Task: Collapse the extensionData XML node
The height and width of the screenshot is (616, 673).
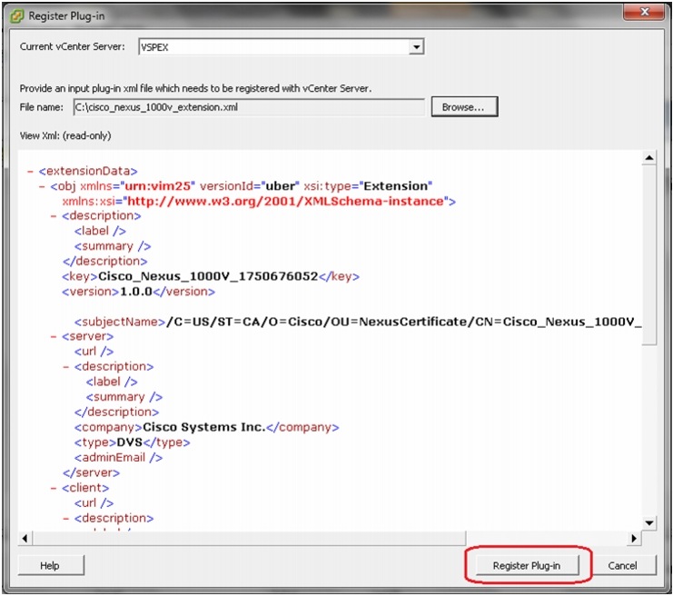Action: coord(31,172)
